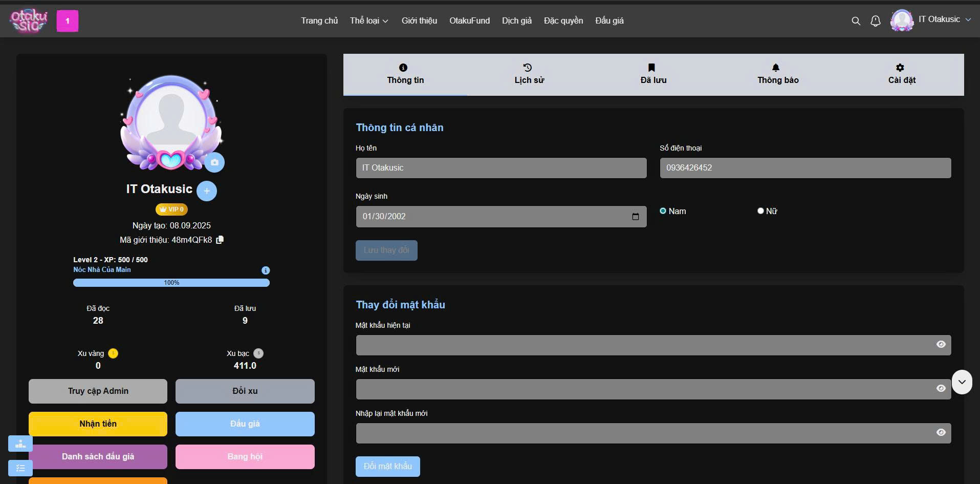Screen dimensions: 980x484
Task: Click the camera icon on avatar
Action: point(214,162)
